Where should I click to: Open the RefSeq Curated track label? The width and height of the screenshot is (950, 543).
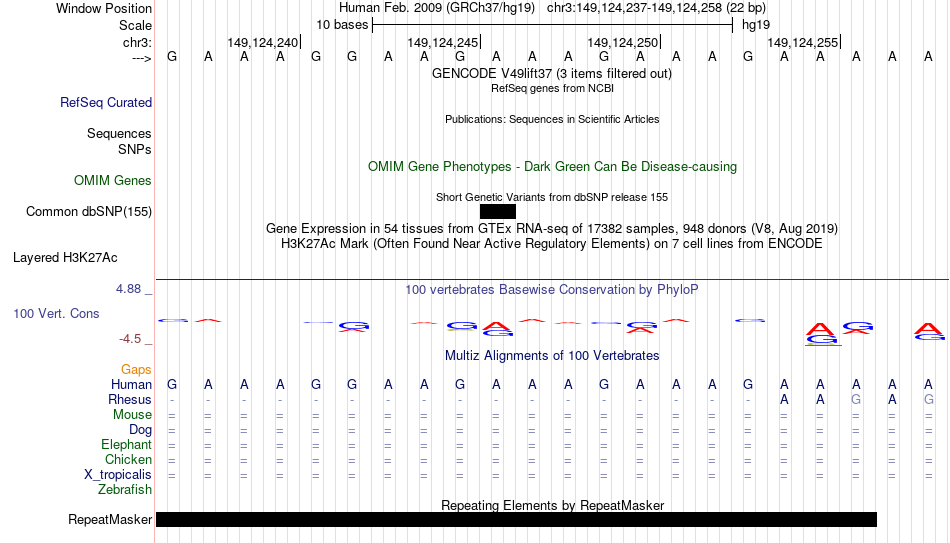tap(106, 102)
